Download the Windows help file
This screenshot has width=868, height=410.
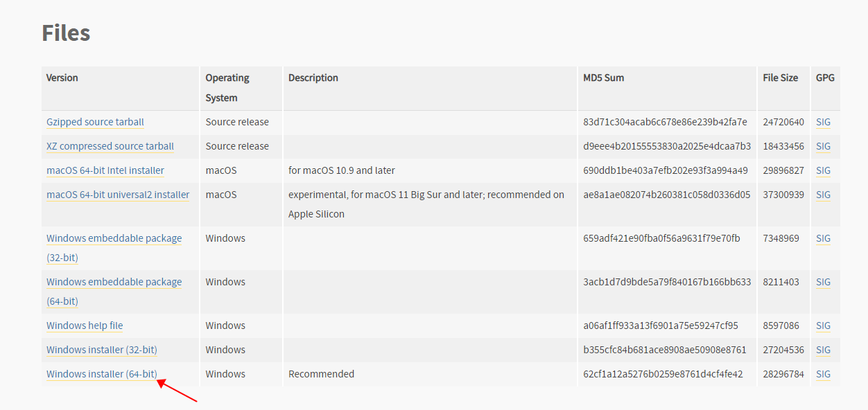(85, 326)
